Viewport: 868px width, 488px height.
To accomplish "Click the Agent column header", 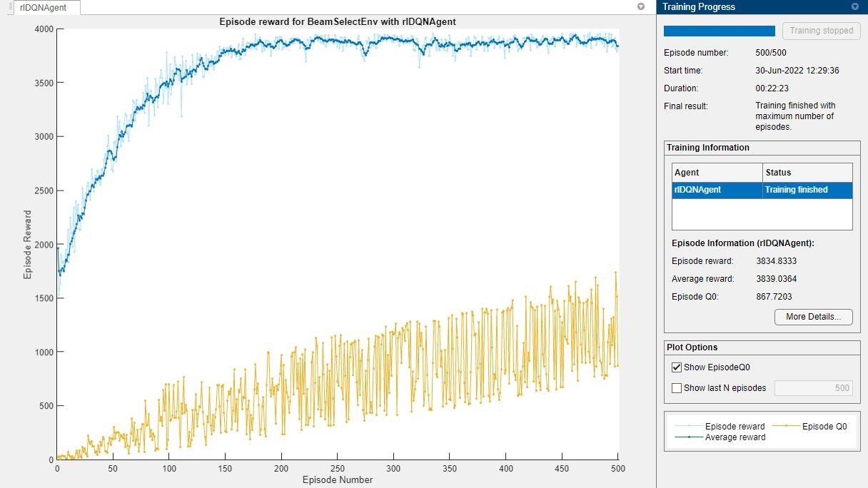I will pyautogui.click(x=717, y=172).
